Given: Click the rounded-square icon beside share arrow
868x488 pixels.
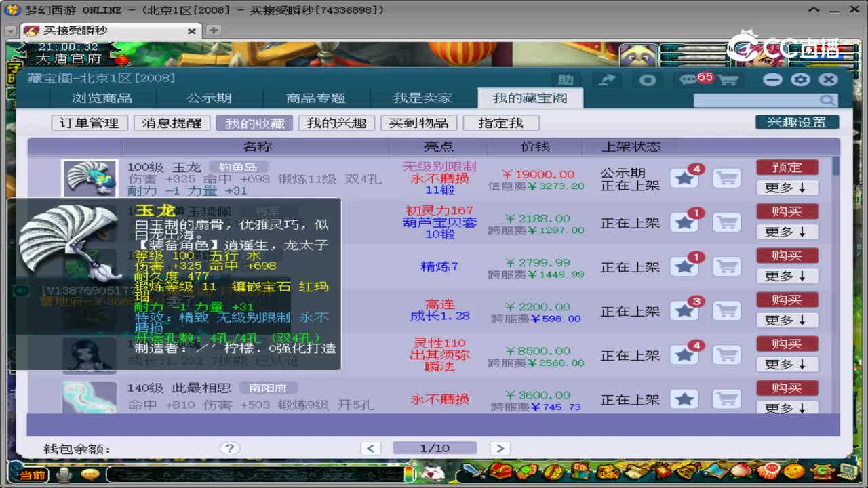Looking at the screenshot, I should (x=648, y=79).
